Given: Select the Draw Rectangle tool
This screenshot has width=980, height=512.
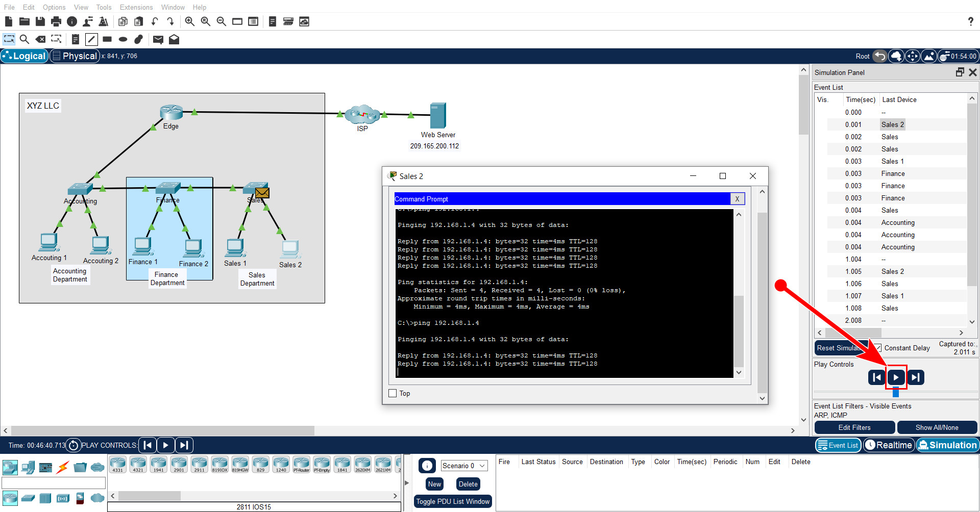Looking at the screenshot, I should (107, 39).
